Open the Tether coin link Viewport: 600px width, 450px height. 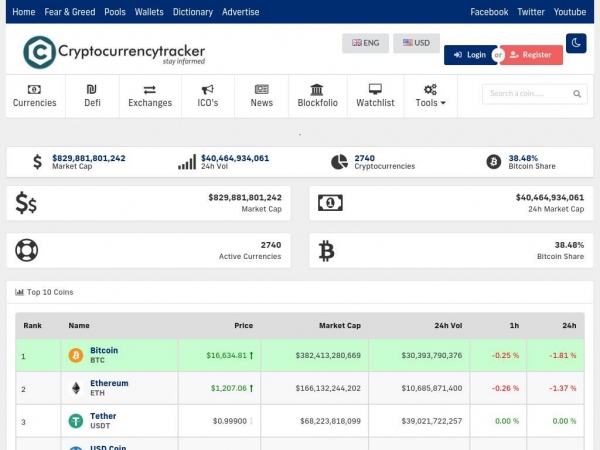coord(103,416)
